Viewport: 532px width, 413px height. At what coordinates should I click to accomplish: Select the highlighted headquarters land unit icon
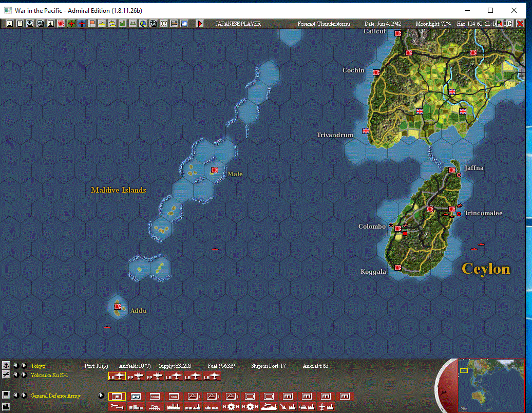(x=117, y=397)
